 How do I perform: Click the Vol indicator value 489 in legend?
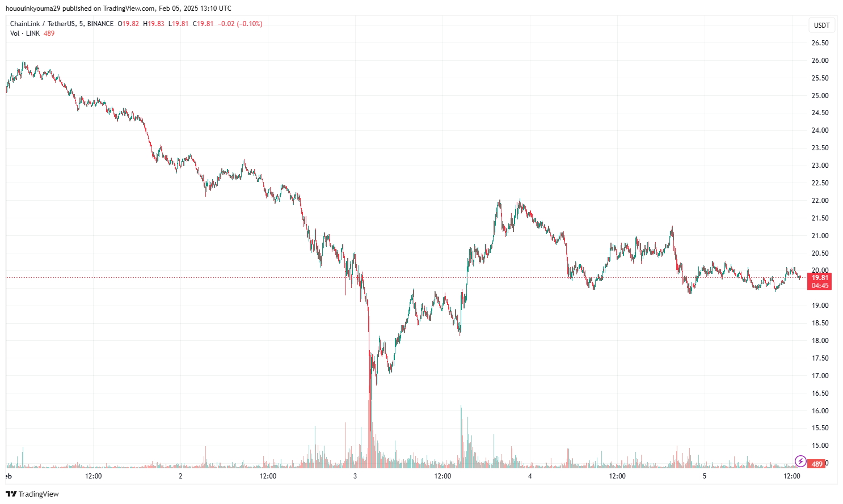(49, 33)
